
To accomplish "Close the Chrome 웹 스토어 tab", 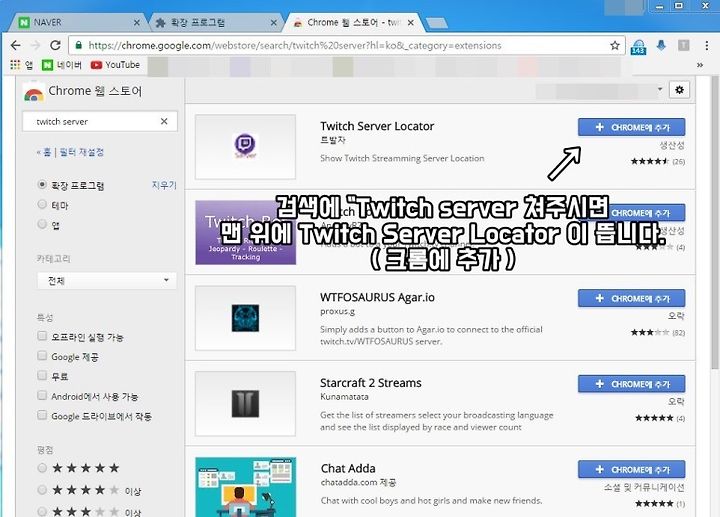I will coord(411,22).
